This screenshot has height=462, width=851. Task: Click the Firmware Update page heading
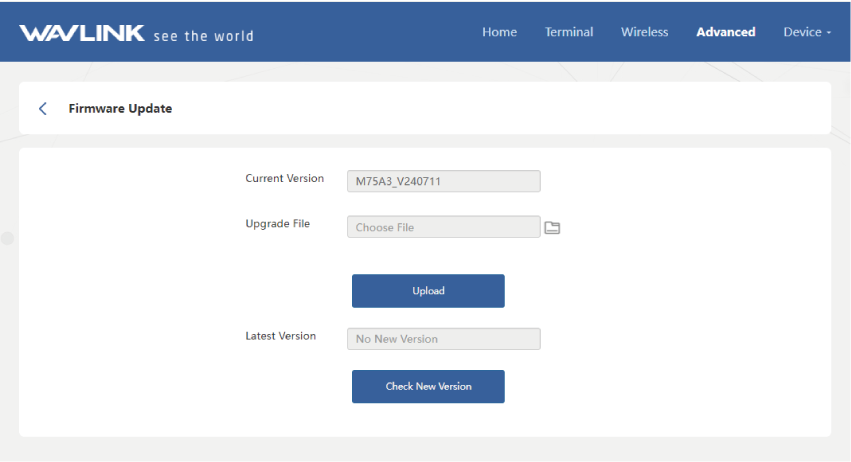(x=120, y=109)
